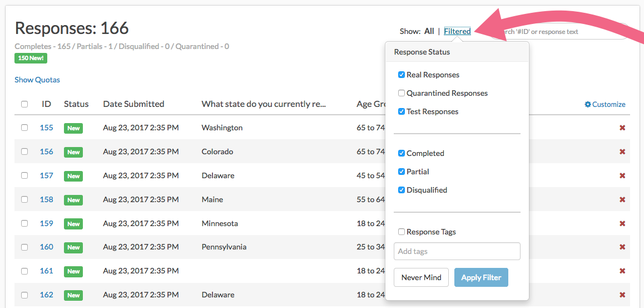Click the 150 New! badge
Screen dimensions: 644x308
click(31, 58)
